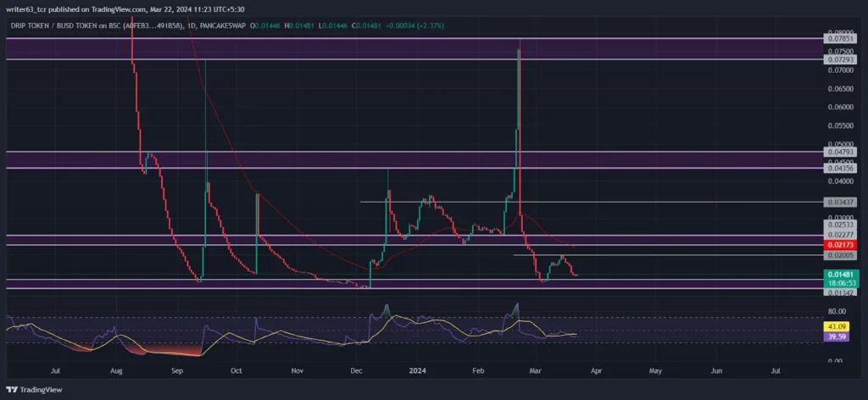Click the 0.06500 price axis value

pyautogui.click(x=840, y=88)
